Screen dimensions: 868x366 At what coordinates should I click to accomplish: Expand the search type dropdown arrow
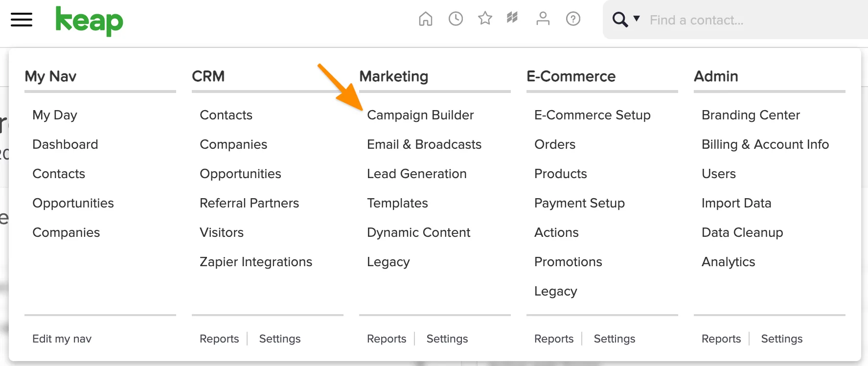[637, 19]
